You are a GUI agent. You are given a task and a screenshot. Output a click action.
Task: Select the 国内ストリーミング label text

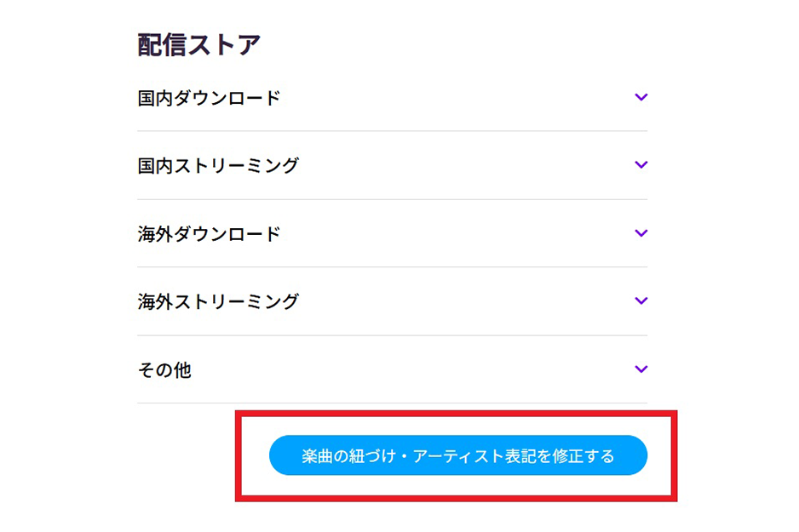point(218,165)
